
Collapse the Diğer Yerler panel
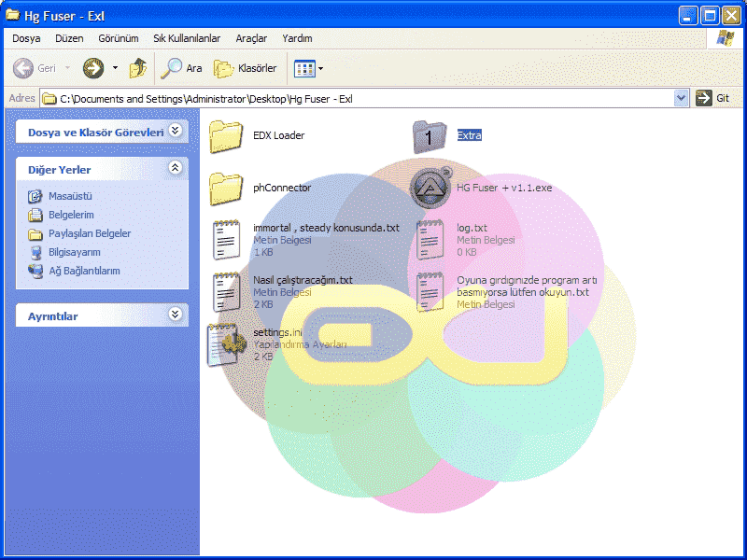click(x=176, y=168)
